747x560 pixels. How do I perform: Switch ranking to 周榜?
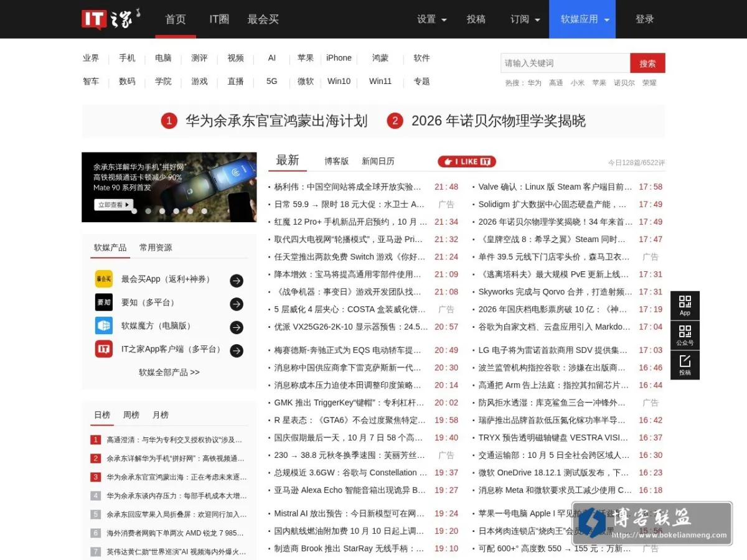(x=131, y=415)
